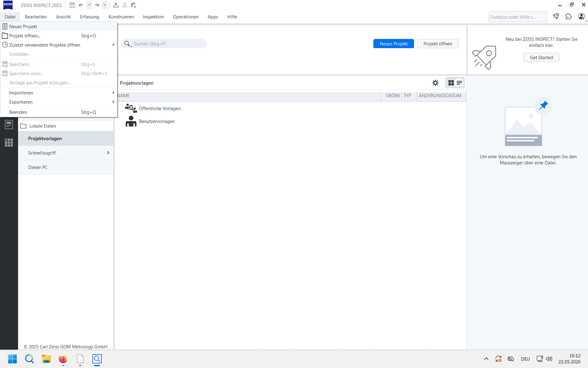This screenshot has width=588, height=368.
Task: Click the DEU language indicator in the tray
Action: coord(525,359)
